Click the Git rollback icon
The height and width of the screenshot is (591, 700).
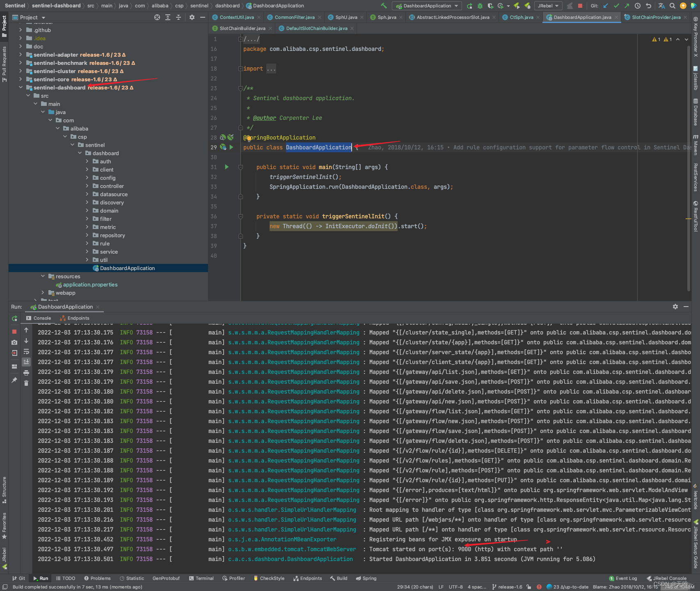tap(648, 6)
